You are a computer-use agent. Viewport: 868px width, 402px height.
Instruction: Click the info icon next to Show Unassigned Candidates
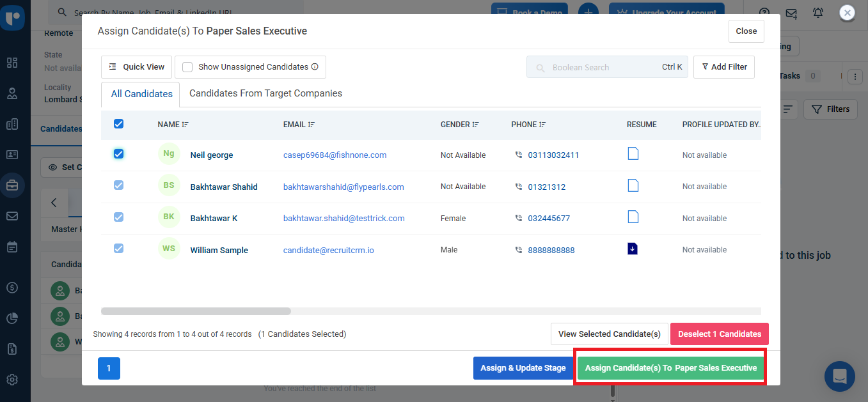click(x=315, y=67)
